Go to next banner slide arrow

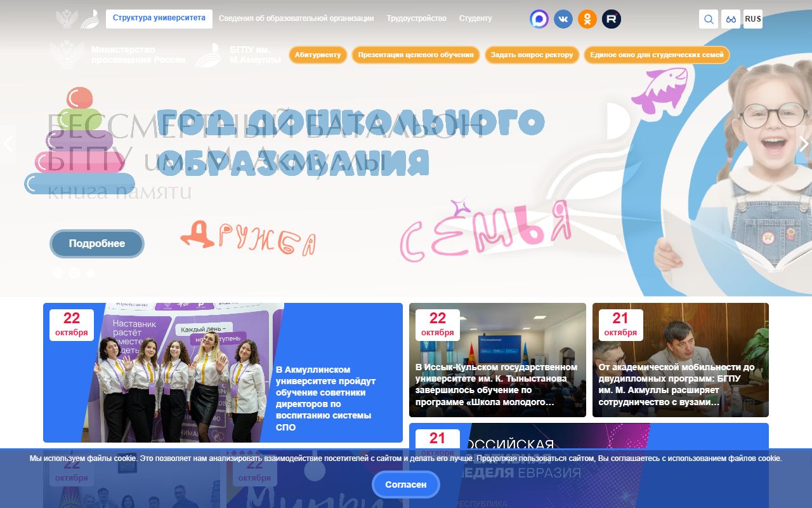804,144
